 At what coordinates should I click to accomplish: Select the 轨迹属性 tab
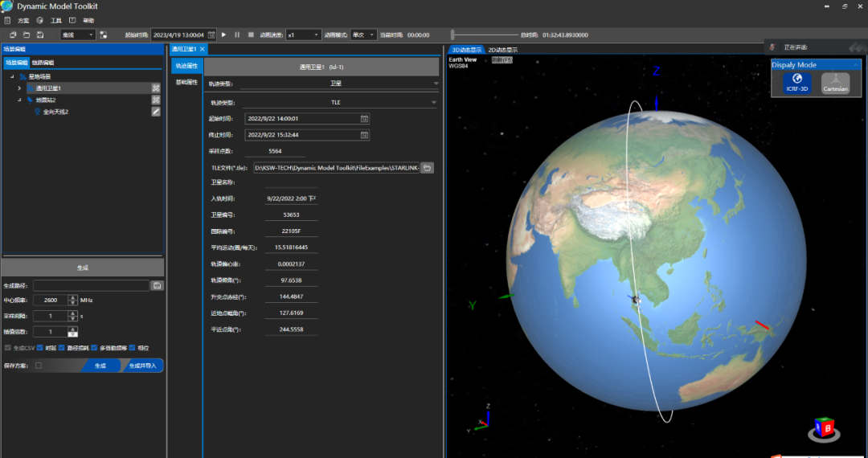[186, 66]
